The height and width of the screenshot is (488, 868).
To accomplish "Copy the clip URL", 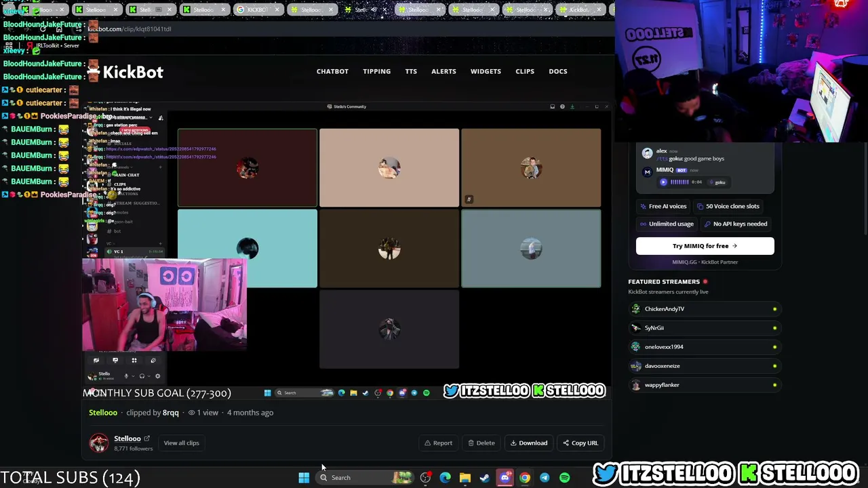I will pos(580,443).
